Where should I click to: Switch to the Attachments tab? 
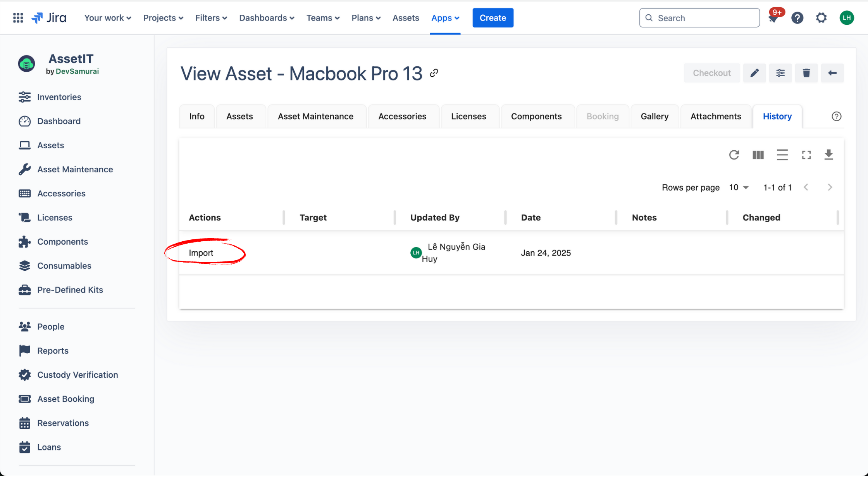(715, 116)
